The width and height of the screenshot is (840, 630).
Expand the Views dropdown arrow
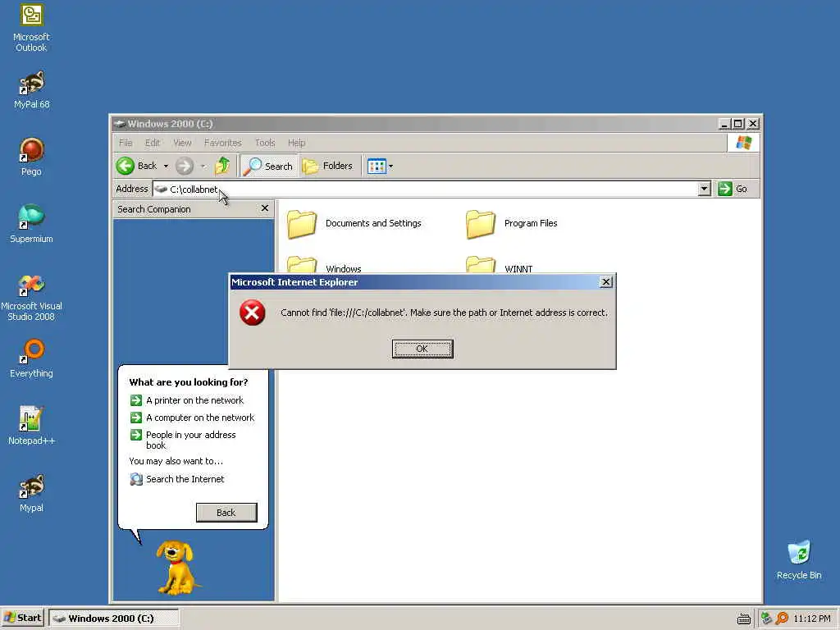[x=390, y=166]
